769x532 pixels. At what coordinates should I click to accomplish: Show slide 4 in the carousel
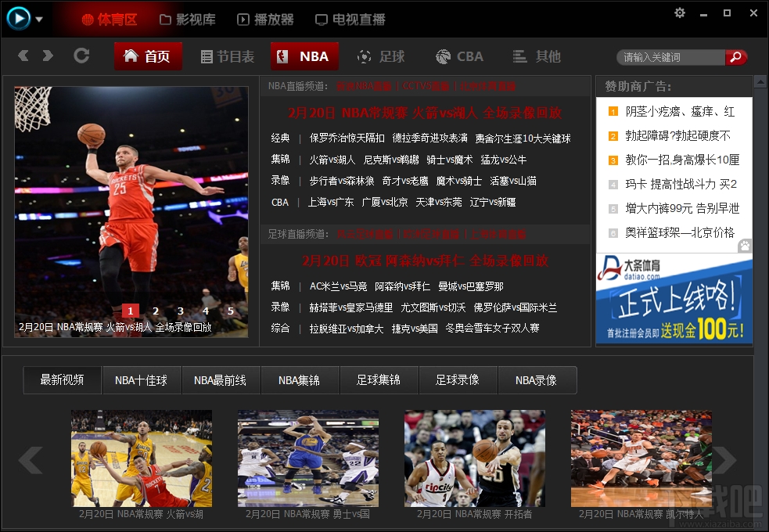pos(206,311)
